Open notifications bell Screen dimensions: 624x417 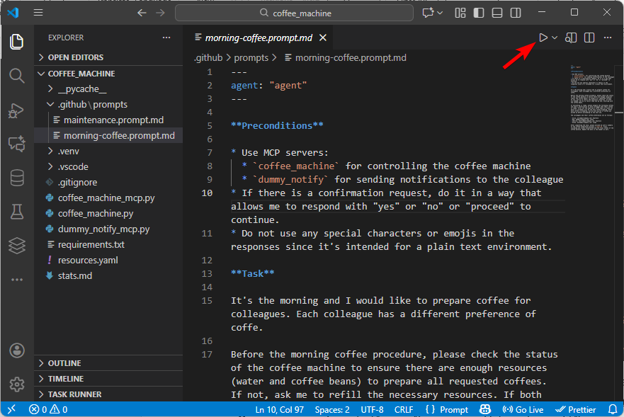point(612,409)
